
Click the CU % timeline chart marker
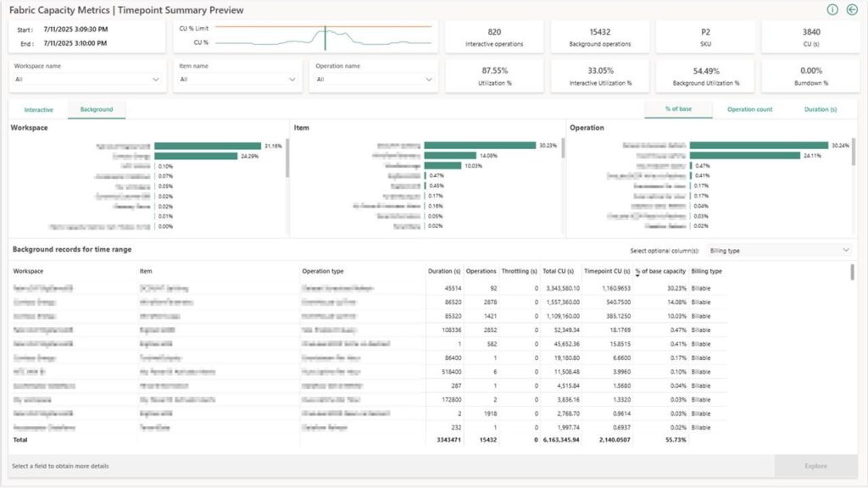tap(325, 37)
